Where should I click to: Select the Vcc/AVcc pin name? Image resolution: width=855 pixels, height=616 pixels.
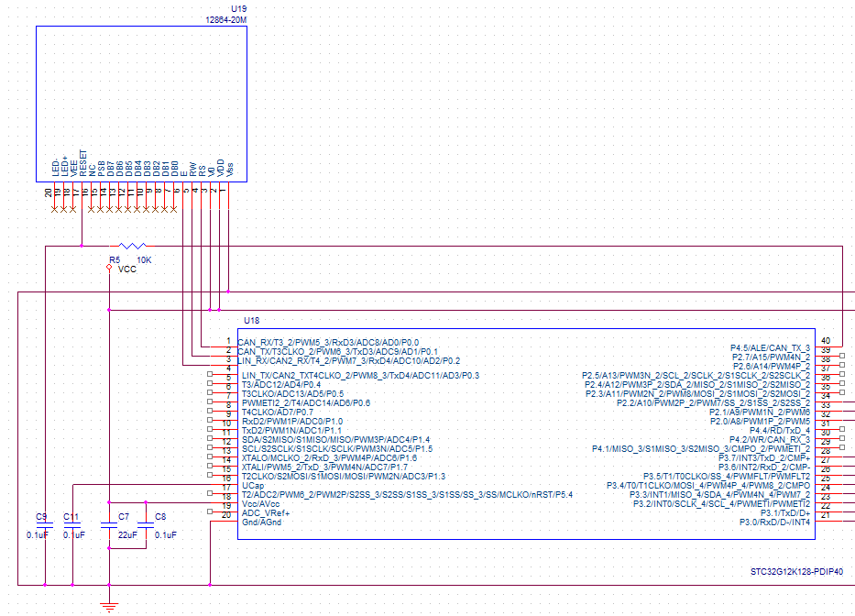point(260,504)
